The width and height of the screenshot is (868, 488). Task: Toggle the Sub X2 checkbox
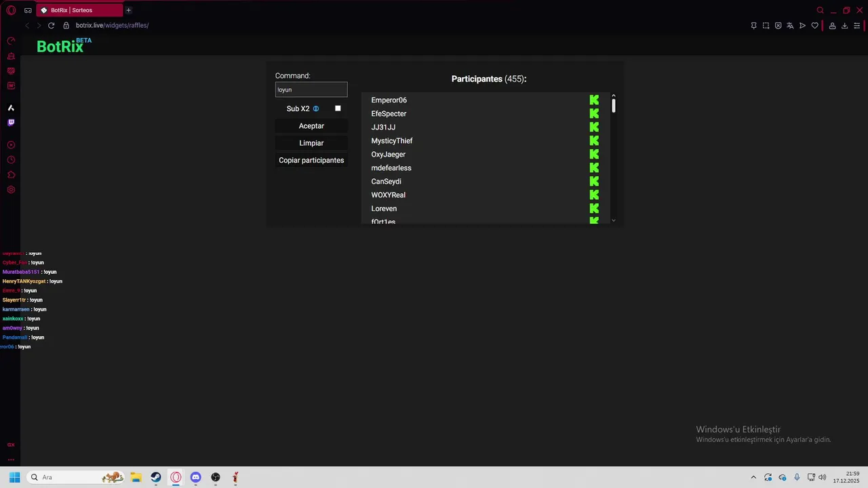click(x=338, y=108)
